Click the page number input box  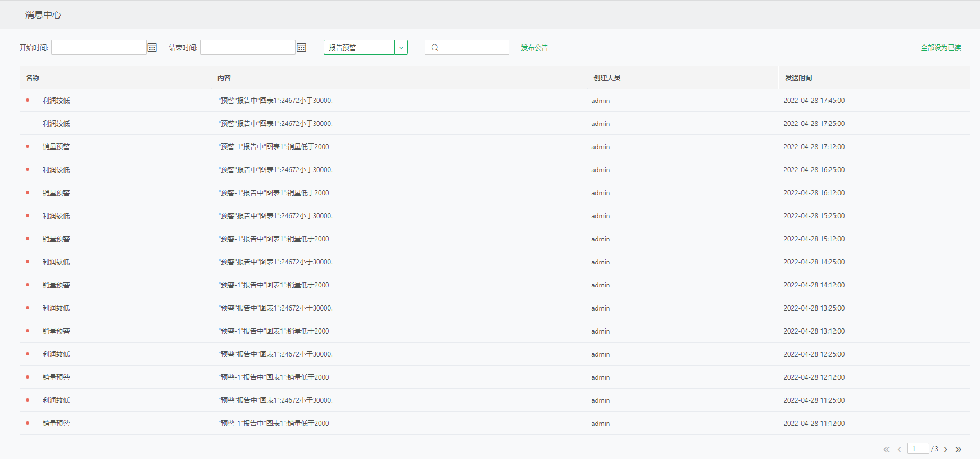pyautogui.click(x=917, y=448)
